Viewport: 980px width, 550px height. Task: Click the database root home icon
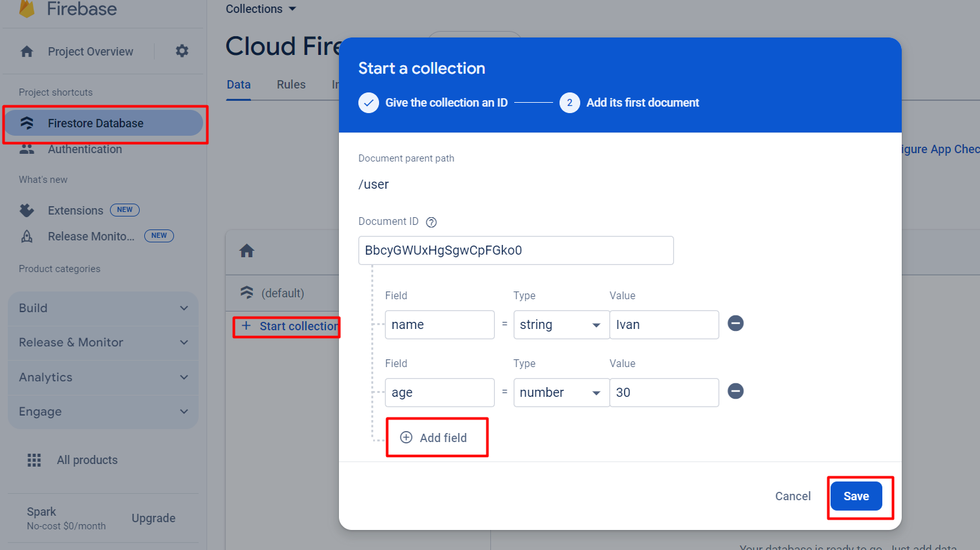[x=246, y=251]
